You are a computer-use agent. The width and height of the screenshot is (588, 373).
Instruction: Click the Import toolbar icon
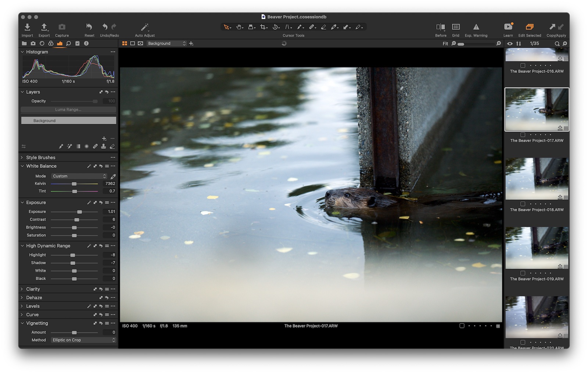[x=27, y=27]
